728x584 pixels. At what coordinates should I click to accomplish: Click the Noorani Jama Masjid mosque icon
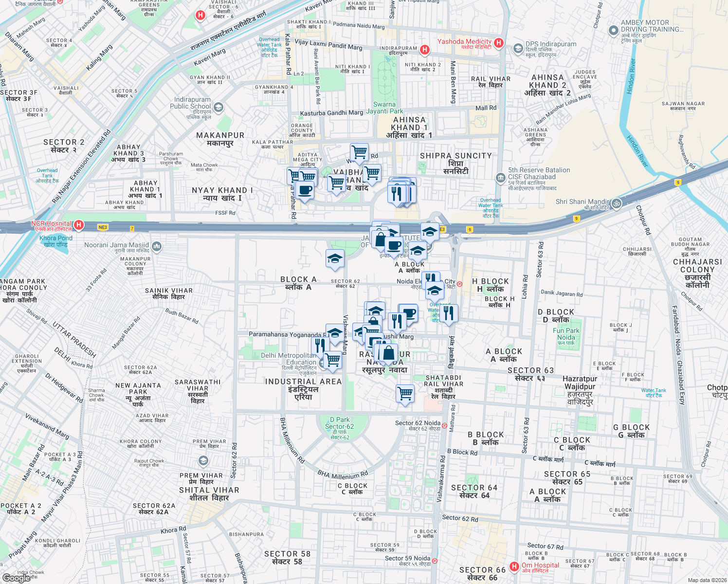click(x=156, y=246)
